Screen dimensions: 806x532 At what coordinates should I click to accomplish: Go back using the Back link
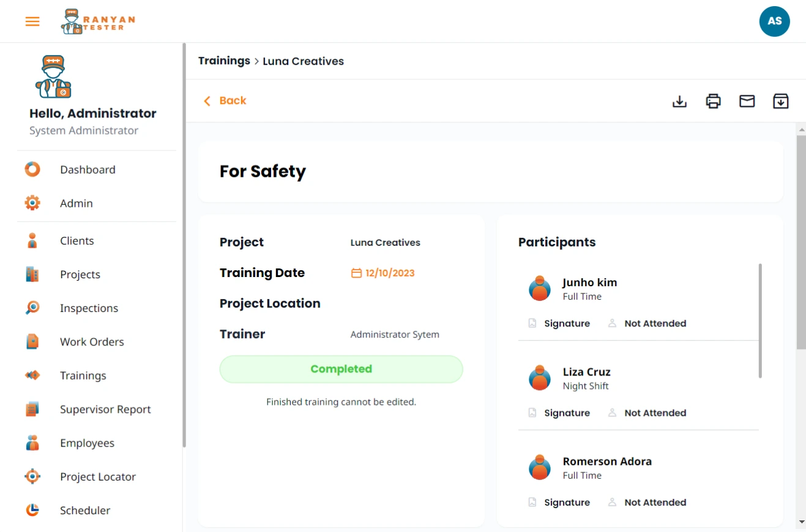225,101
